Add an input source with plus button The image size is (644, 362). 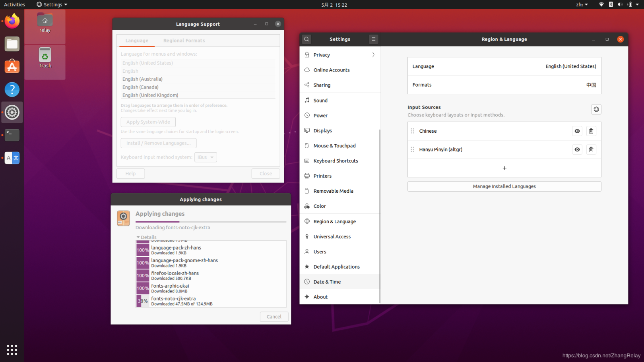coord(504,168)
